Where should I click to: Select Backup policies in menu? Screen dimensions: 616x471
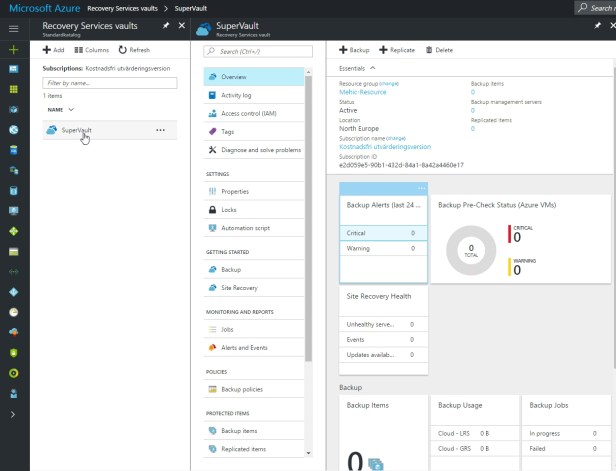coord(242,389)
